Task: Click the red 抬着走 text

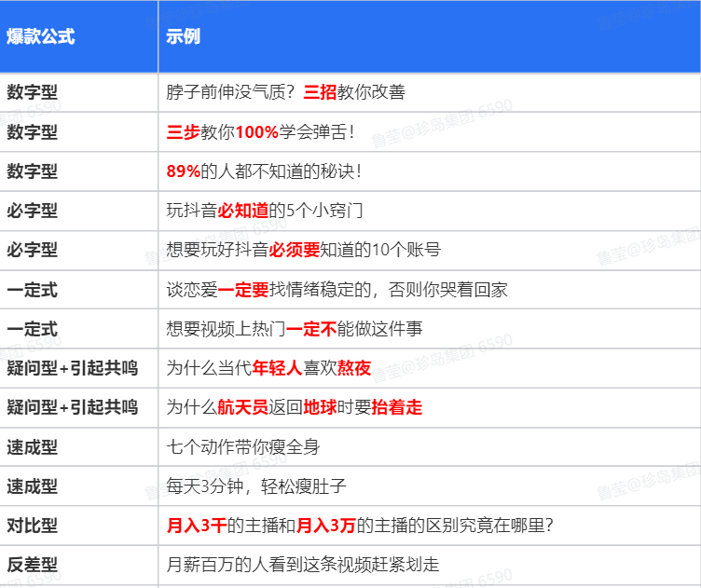Action: tap(396, 408)
